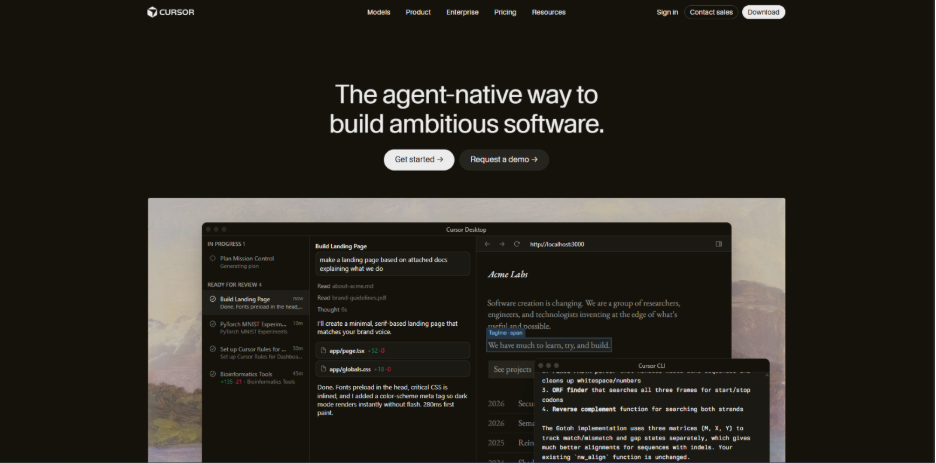
Task: Click the 'READY FOR REVIEW 4' section header
Action: pyautogui.click(x=235, y=285)
